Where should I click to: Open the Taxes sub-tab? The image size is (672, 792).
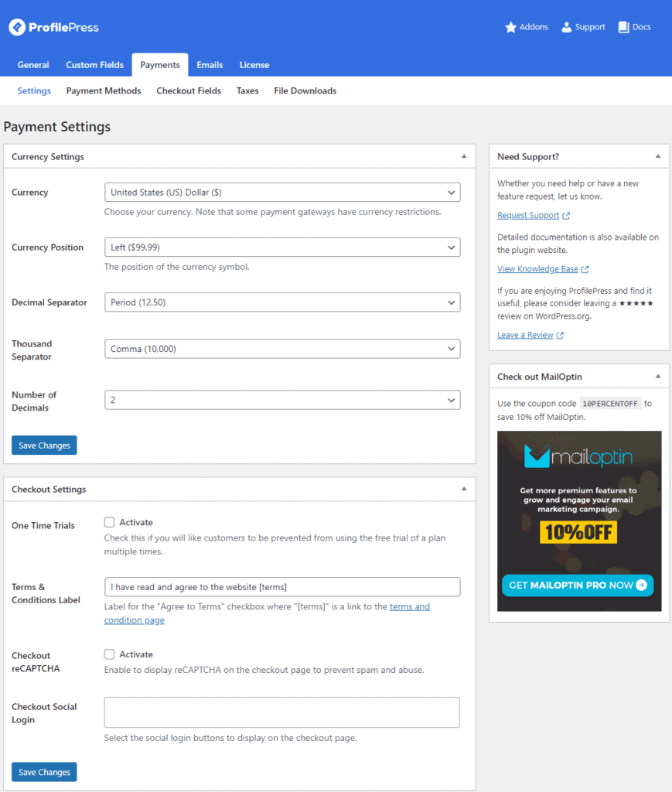[x=247, y=91]
